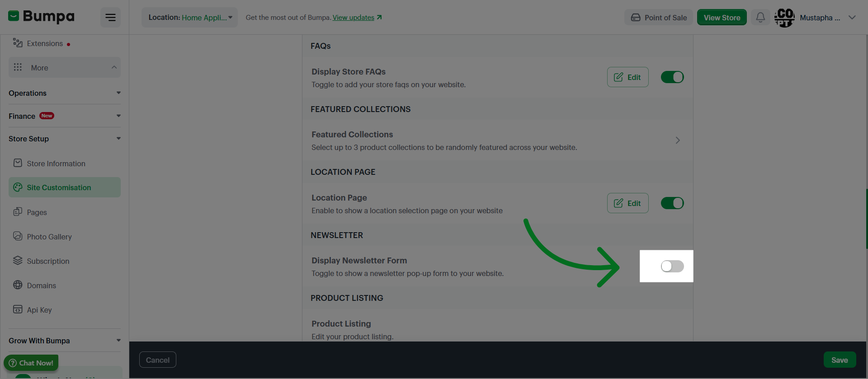This screenshot has width=868, height=379.
Task: Turn off the Location Page toggle
Action: click(672, 203)
